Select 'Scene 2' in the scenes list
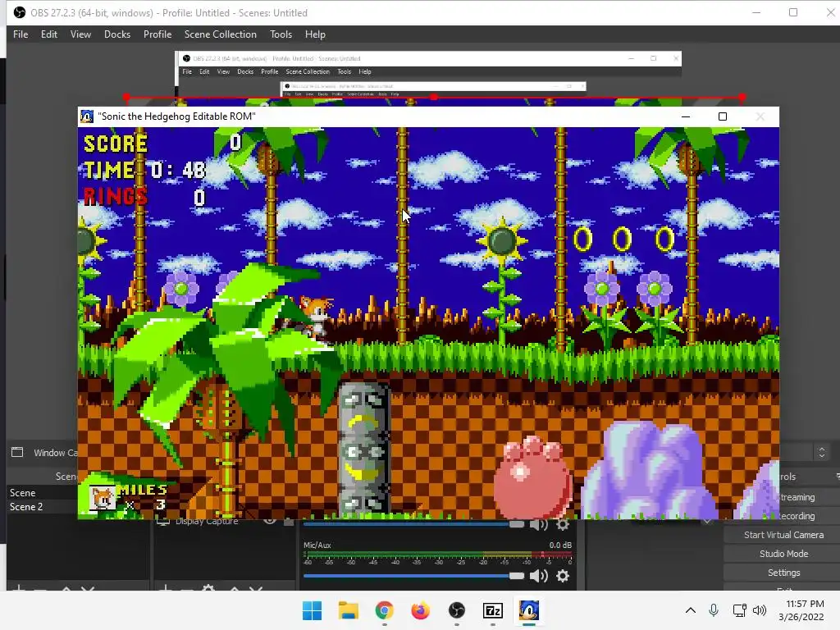The height and width of the screenshot is (630, 840). click(25, 506)
